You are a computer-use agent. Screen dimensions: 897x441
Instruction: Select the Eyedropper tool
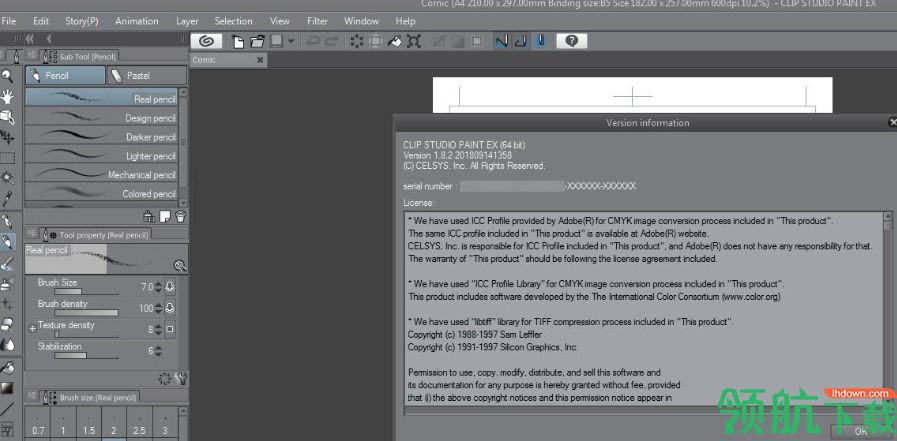point(7,198)
